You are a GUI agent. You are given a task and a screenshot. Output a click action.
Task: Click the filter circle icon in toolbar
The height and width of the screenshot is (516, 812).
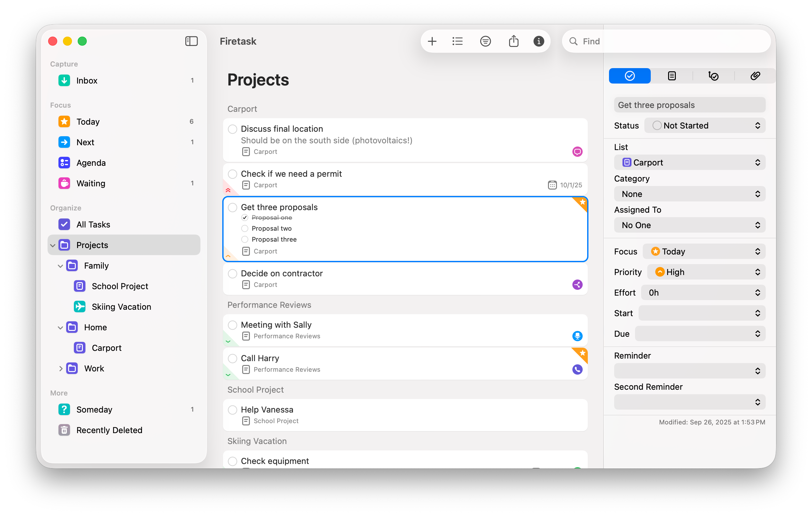(485, 41)
